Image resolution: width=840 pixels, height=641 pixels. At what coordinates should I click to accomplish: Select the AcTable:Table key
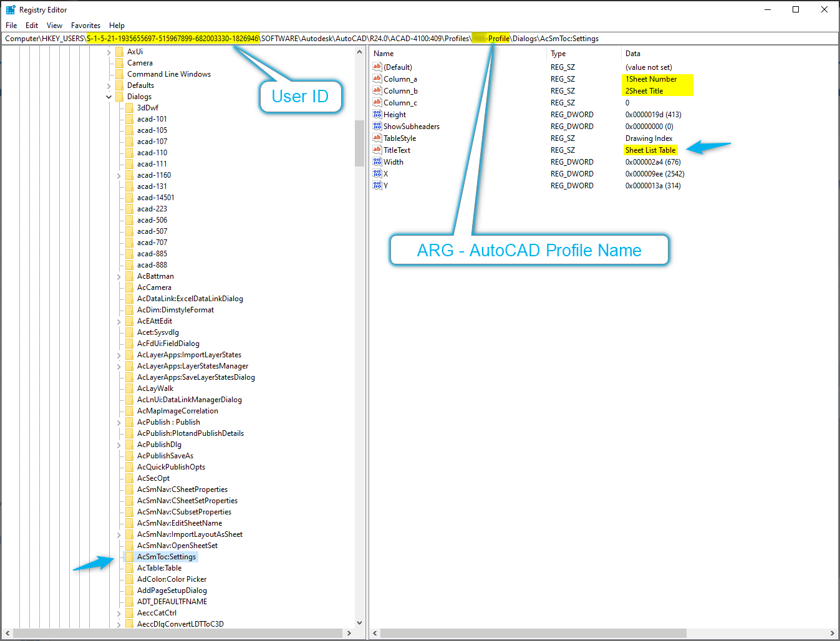click(x=160, y=568)
